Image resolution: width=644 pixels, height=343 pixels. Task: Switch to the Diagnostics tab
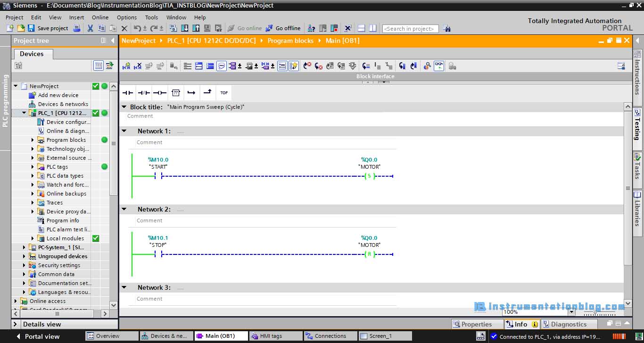569,324
